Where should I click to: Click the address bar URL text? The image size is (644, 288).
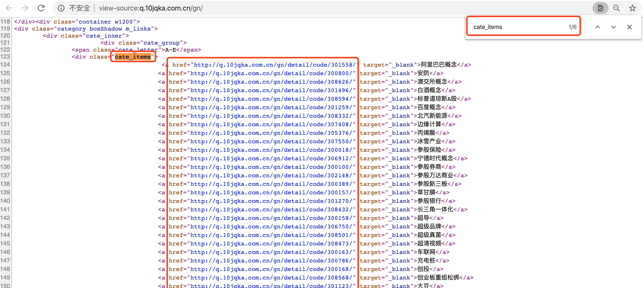(151, 8)
